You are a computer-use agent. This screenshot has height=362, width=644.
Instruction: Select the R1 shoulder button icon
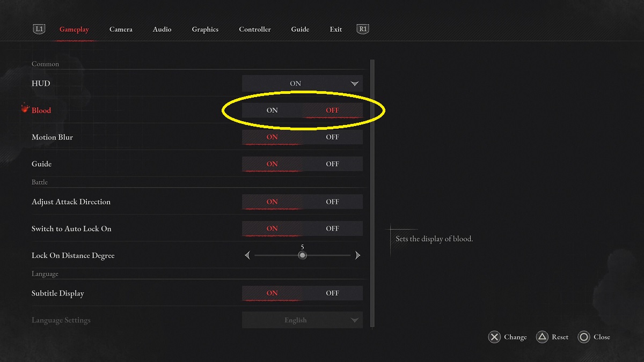pyautogui.click(x=362, y=29)
